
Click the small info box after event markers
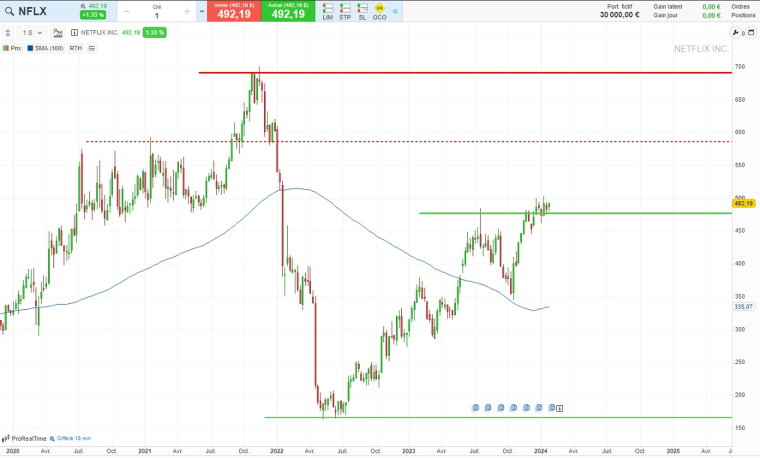(559, 409)
